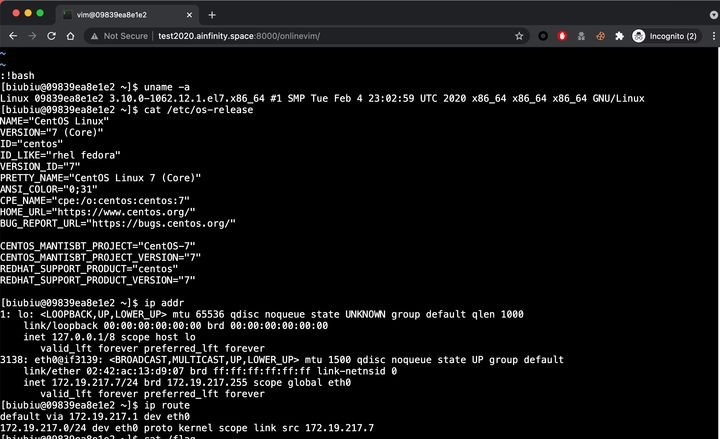Click the Incognito (2) profile button
This screenshot has width=720, height=439.
[665, 36]
